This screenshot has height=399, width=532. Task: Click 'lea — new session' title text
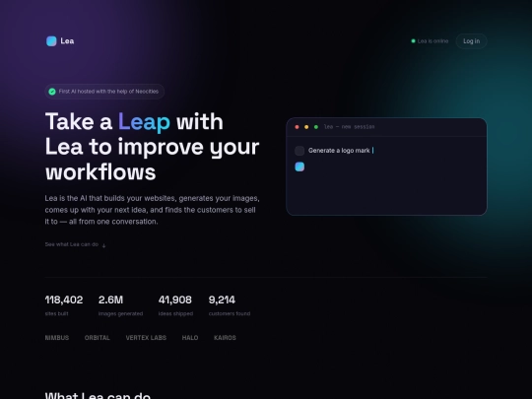coord(349,127)
